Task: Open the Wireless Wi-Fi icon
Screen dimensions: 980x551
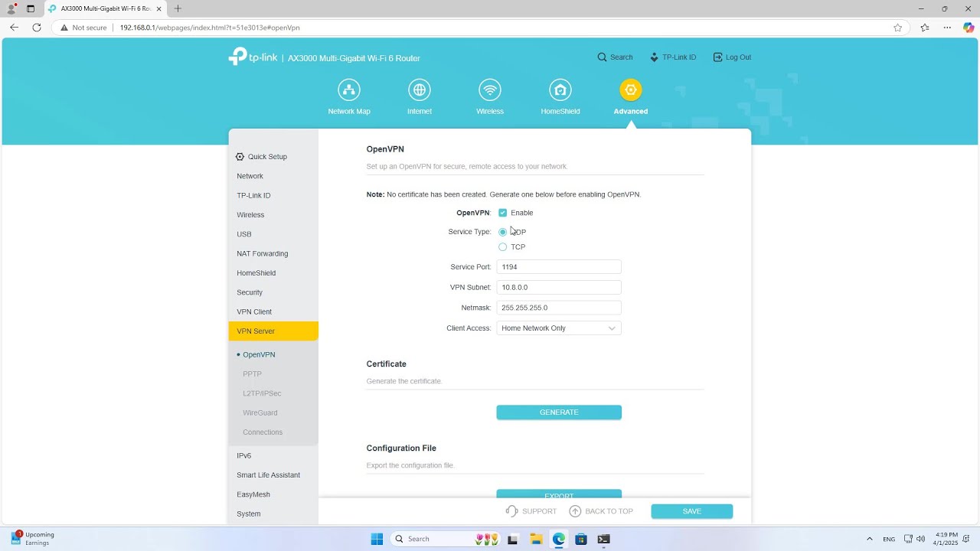Action: coord(490,90)
